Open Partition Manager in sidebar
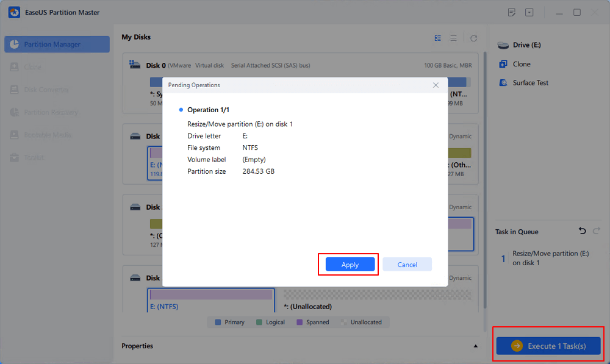610x364 pixels. coord(57,45)
